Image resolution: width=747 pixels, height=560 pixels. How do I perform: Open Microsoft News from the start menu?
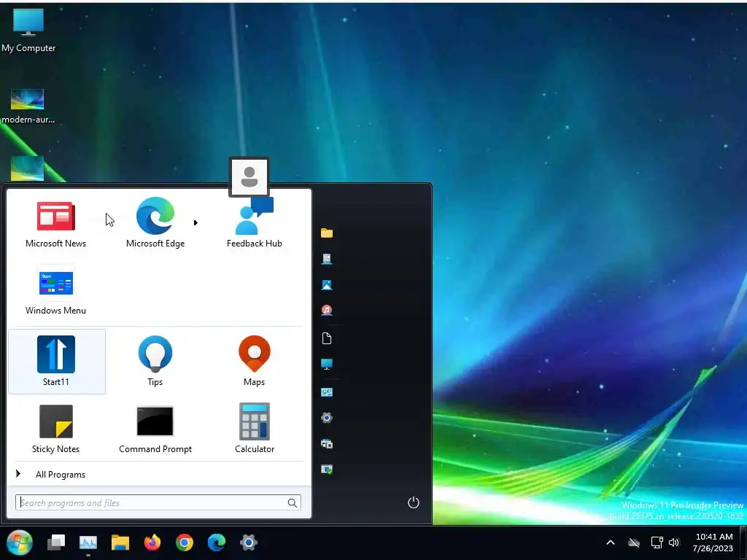click(x=55, y=223)
